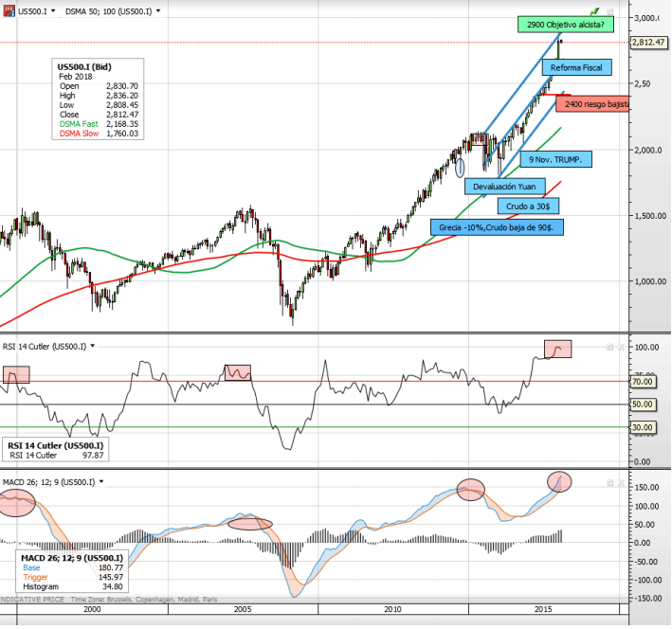Open the US500.I instrument dropdown

[53, 11]
